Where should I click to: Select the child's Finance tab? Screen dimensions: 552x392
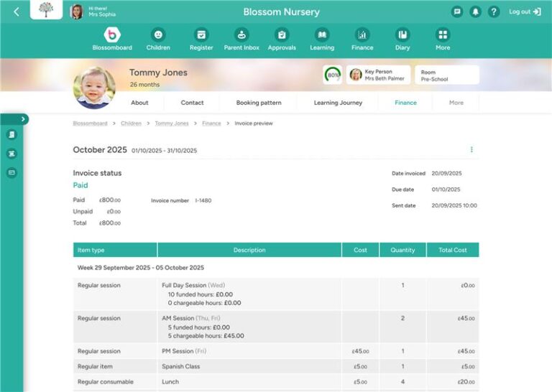405,103
